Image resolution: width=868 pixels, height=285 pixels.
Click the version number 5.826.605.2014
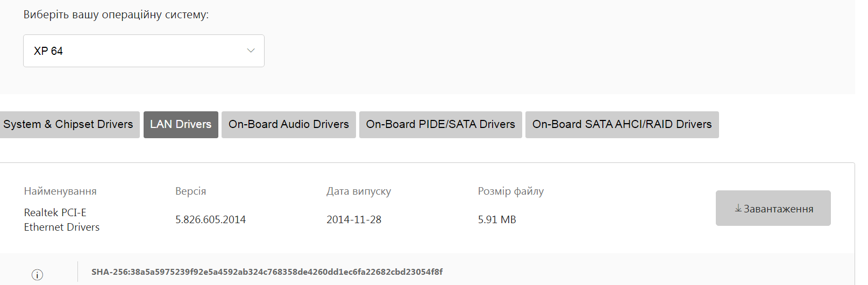pos(210,220)
